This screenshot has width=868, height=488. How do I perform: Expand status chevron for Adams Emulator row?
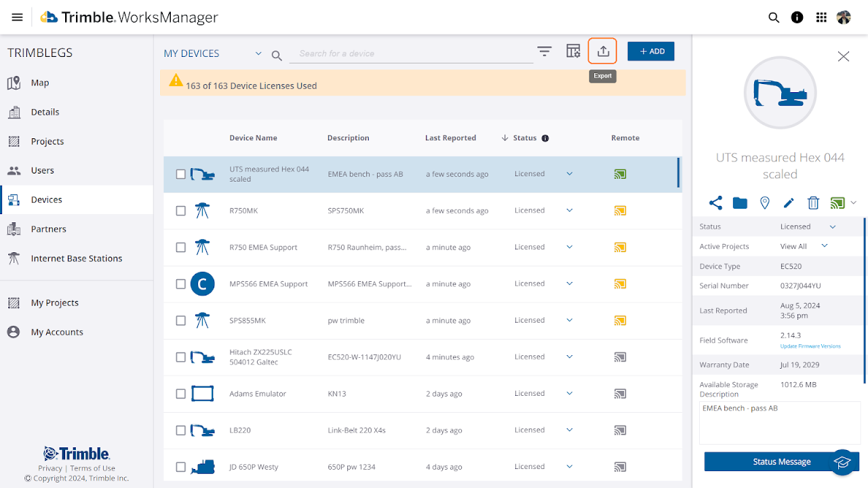pos(570,393)
